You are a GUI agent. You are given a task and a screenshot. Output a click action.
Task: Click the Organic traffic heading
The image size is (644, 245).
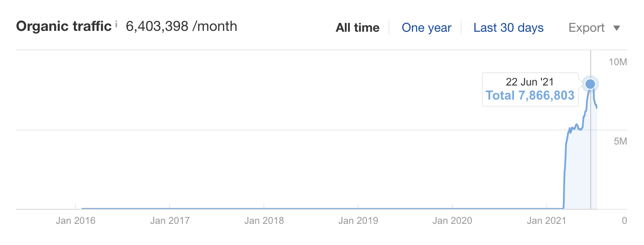click(x=63, y=26)
